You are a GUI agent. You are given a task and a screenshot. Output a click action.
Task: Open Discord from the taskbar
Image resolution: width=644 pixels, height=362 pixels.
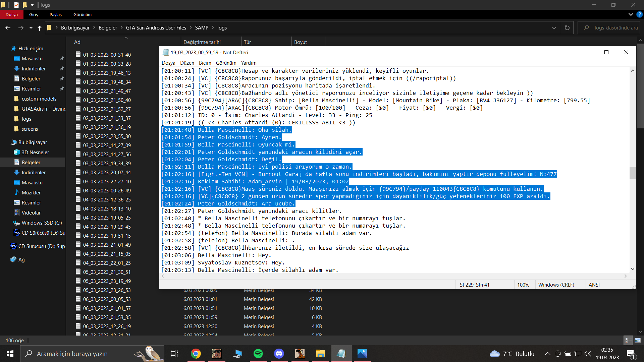[x=279, y=354]
